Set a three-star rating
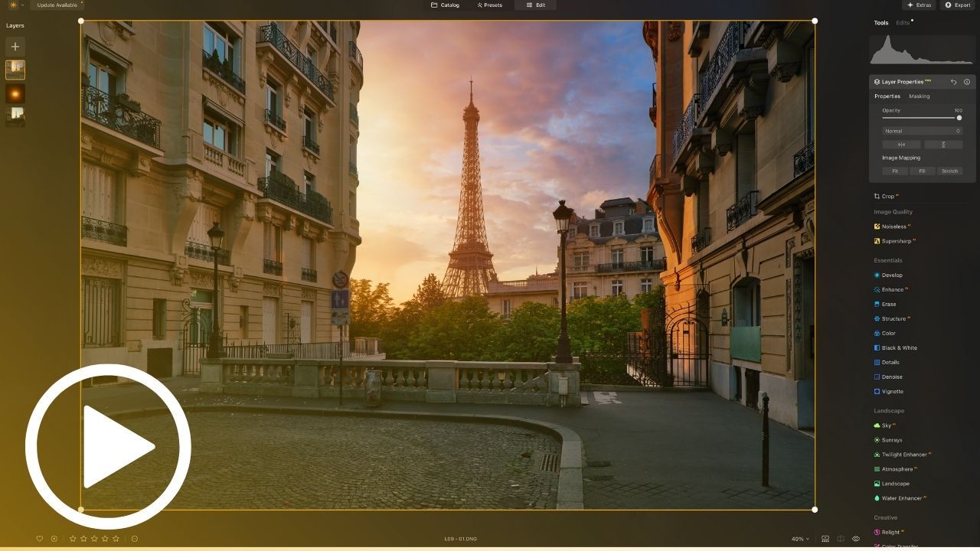Image resolution: width=980 pixels, height=551 pixels. tap(94, 539)
